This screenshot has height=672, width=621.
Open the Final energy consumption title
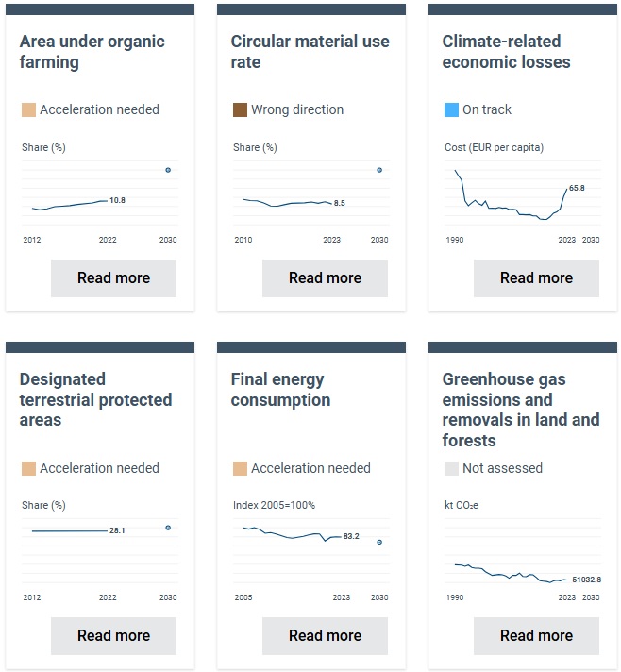(x=280, y=390)
